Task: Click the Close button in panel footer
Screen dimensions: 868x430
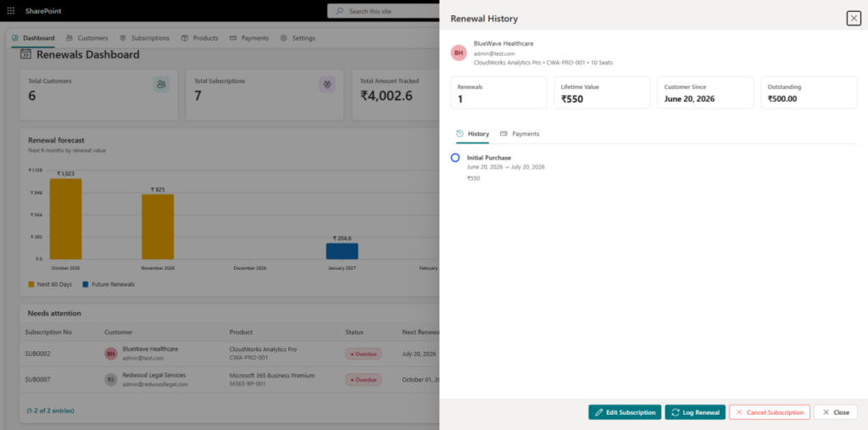Action: [x=835, y=412]
